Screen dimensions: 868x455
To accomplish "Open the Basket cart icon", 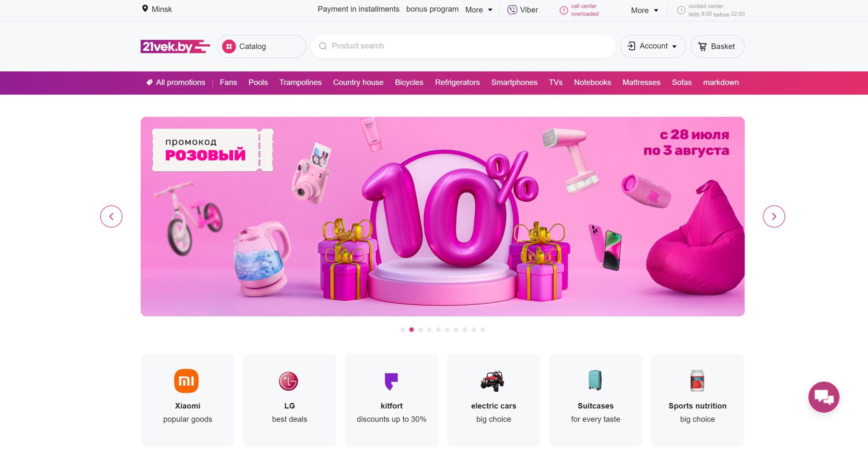I will (703, 47).
